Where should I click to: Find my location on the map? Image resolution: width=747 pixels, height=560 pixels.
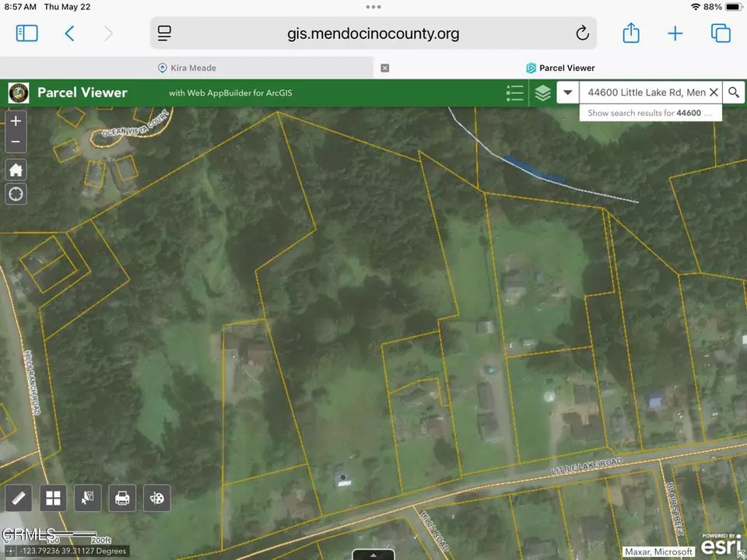tap(16, 194)
